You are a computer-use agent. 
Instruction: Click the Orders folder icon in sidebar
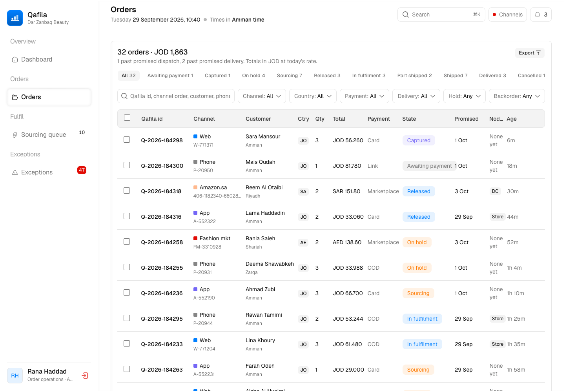pyautogui.click(x=15, y=97)
